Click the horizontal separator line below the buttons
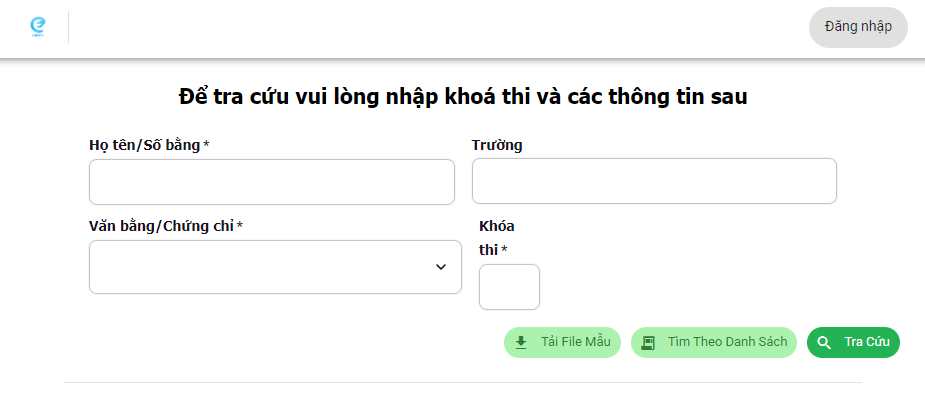925x404 pixels. coord(463,382)
